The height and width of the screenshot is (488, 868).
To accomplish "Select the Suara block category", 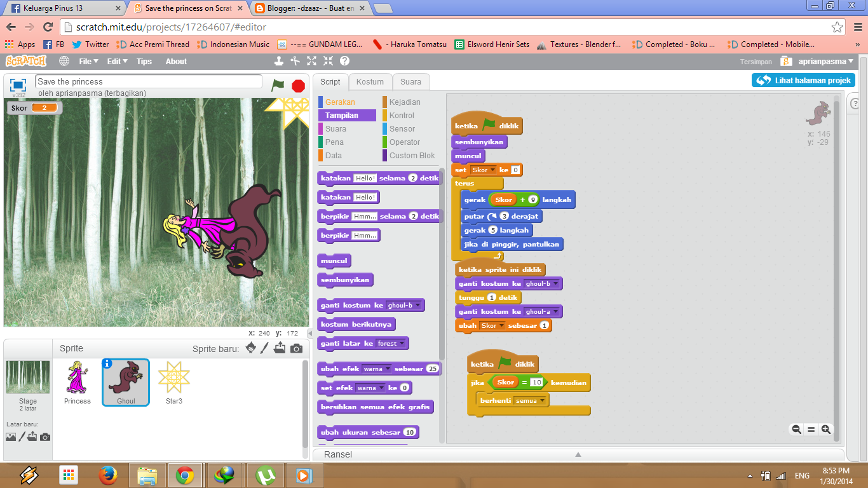I will (334, 128).
